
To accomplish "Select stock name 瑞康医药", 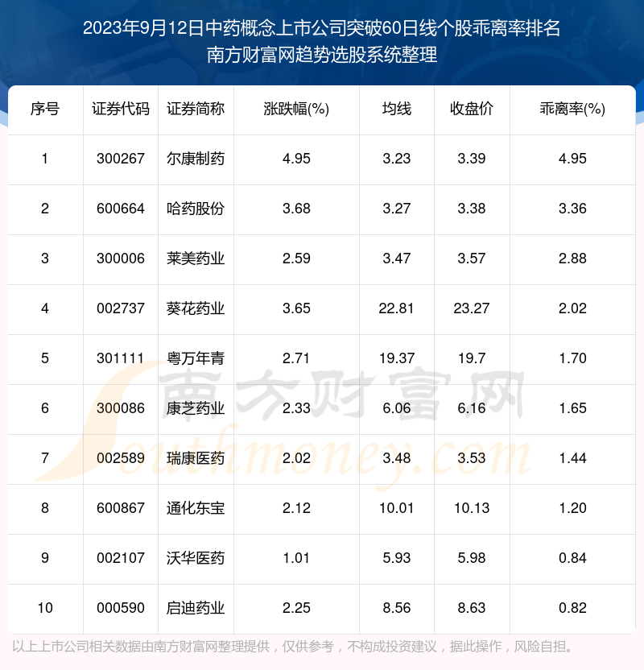I will pos(196,458).
